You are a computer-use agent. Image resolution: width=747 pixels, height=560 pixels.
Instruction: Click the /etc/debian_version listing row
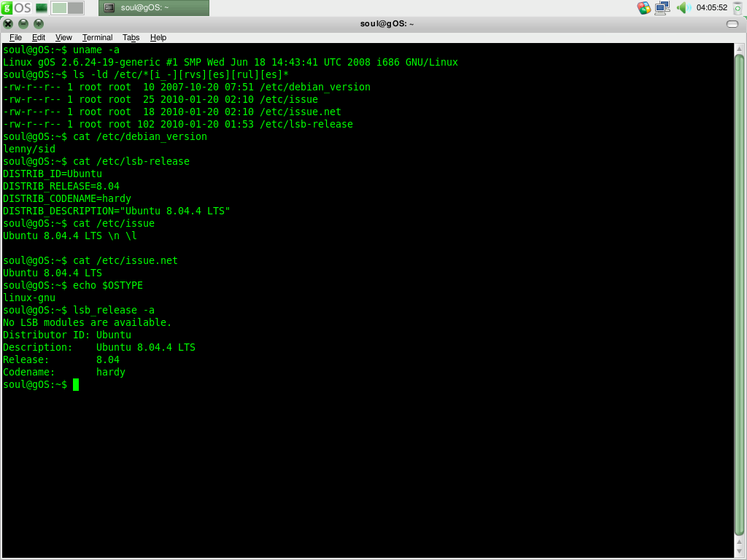pos(187,87)
